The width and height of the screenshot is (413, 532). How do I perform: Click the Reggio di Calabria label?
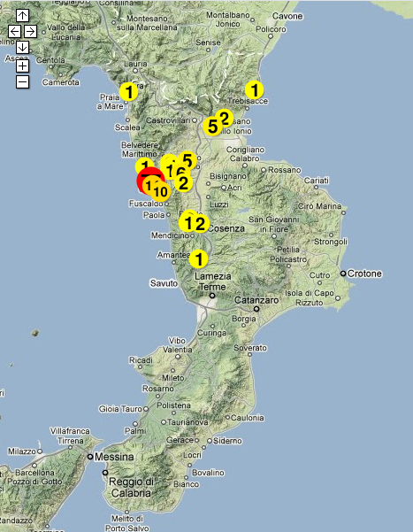(131, 487)
